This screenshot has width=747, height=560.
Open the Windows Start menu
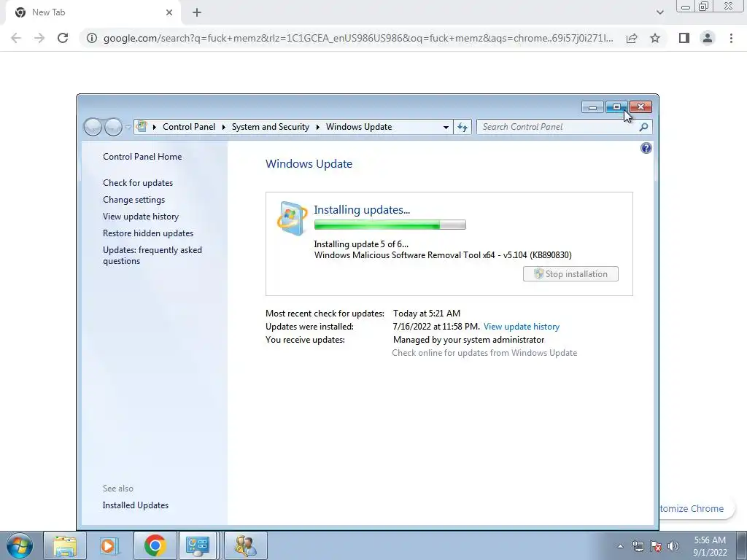coord(20,545)
